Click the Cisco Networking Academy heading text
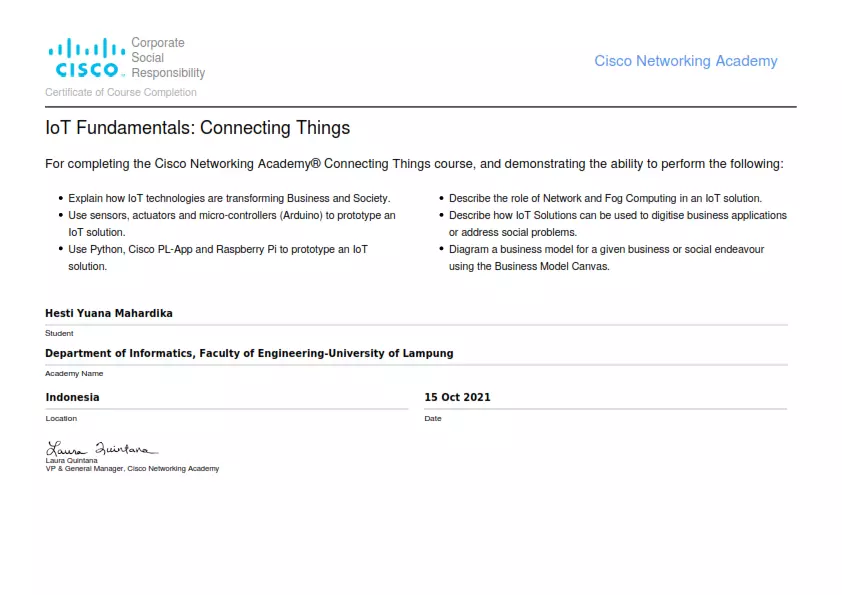Viewport: 842px width, 595px height. click(x=686, y=61)
